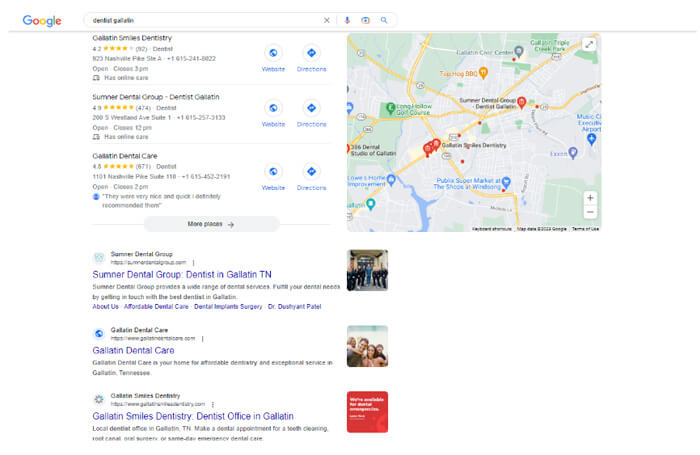This screenshot has height=455, width=700.
Task: Click the Dr. Dushyant Patel sitelink
Action: click(295, 307)
